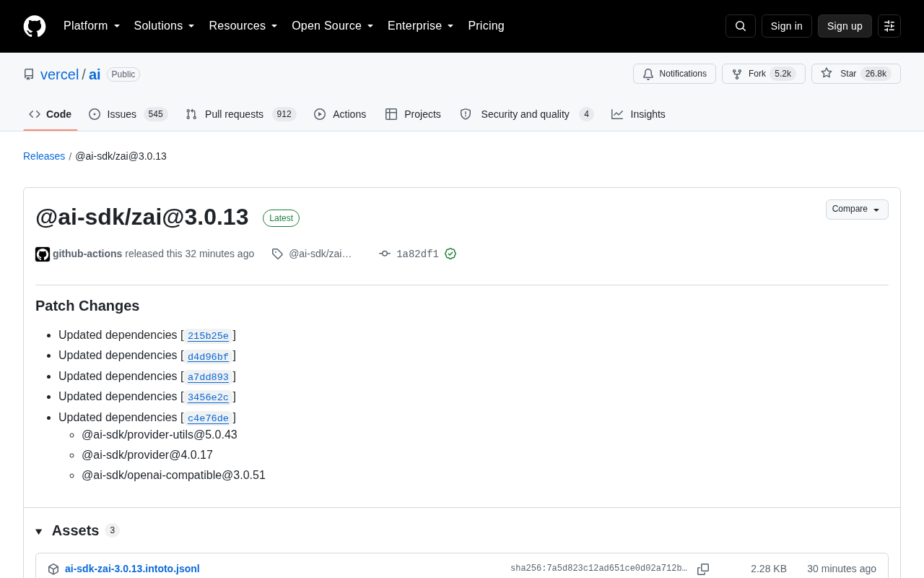
Task: Click the Latest release badge
Action: pos(282,218)
